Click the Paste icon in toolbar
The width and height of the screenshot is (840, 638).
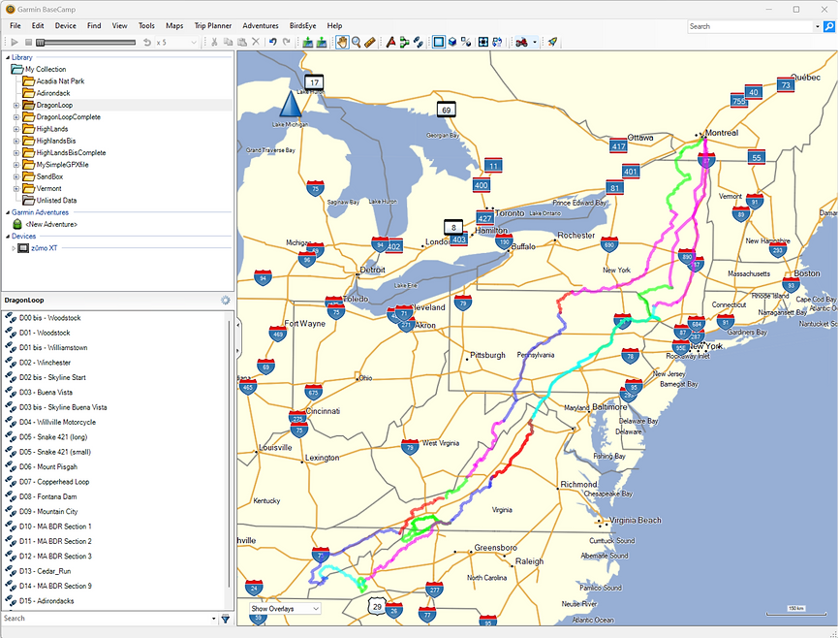[241, 42]
